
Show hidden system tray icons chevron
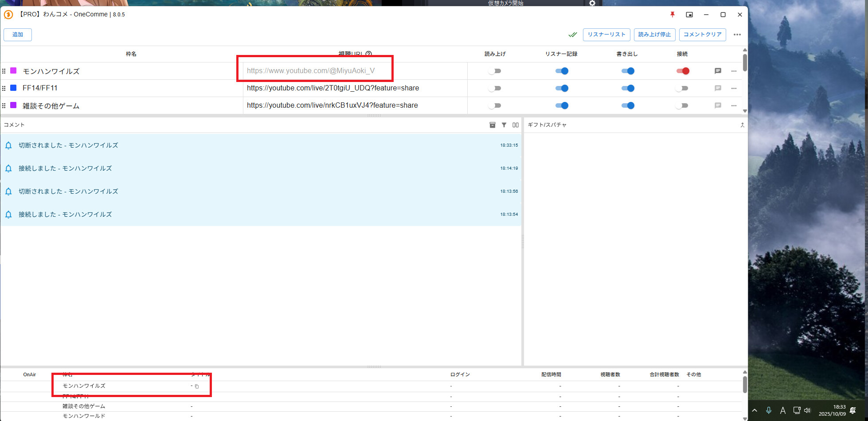[755, 410]
